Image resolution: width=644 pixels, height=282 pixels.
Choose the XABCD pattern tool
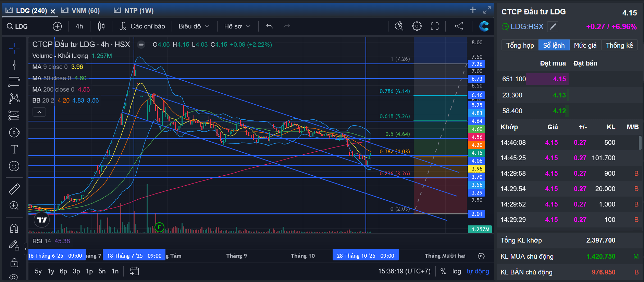pyautogui.click(x=14, y=98)
